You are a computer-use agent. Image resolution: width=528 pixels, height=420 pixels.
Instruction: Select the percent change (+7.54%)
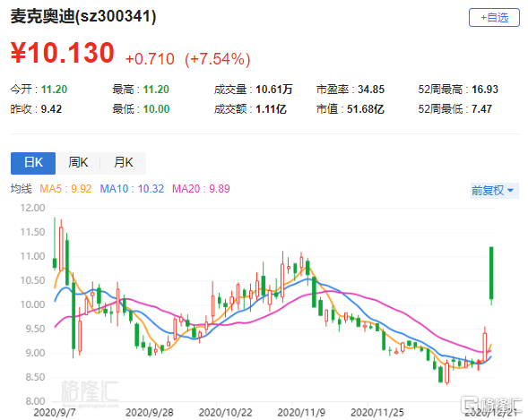(x=218, y=59)
